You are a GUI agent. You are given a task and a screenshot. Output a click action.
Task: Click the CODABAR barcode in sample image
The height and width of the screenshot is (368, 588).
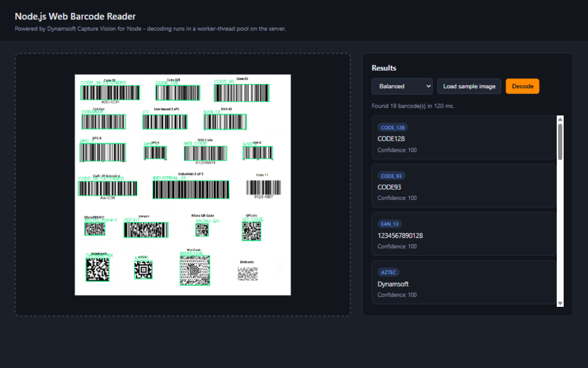coord(104,121)
